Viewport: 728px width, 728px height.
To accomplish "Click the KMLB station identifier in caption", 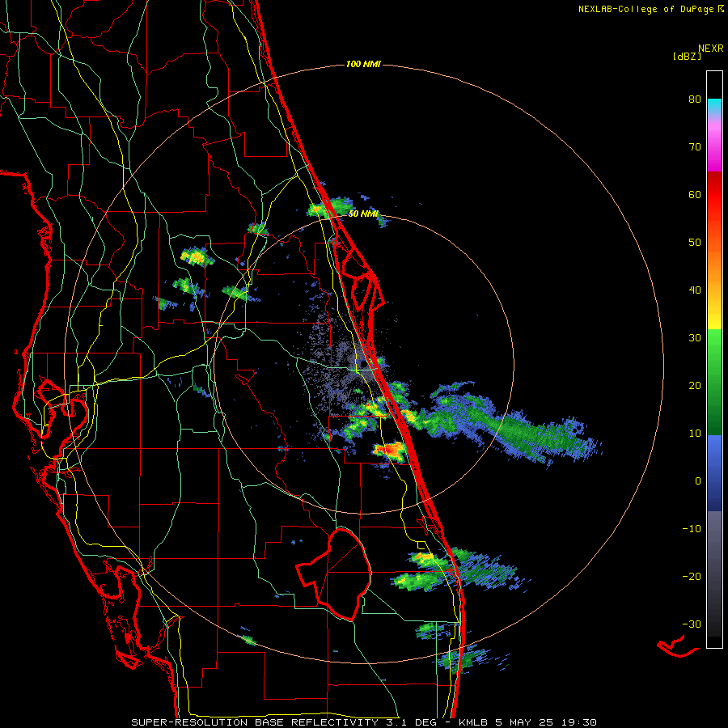I will tap(473, 722).
